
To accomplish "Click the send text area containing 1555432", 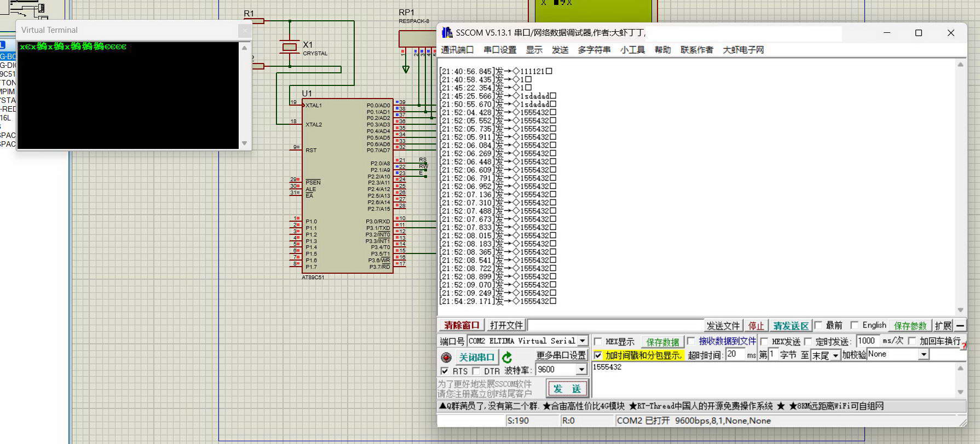I will click(773, 380).
